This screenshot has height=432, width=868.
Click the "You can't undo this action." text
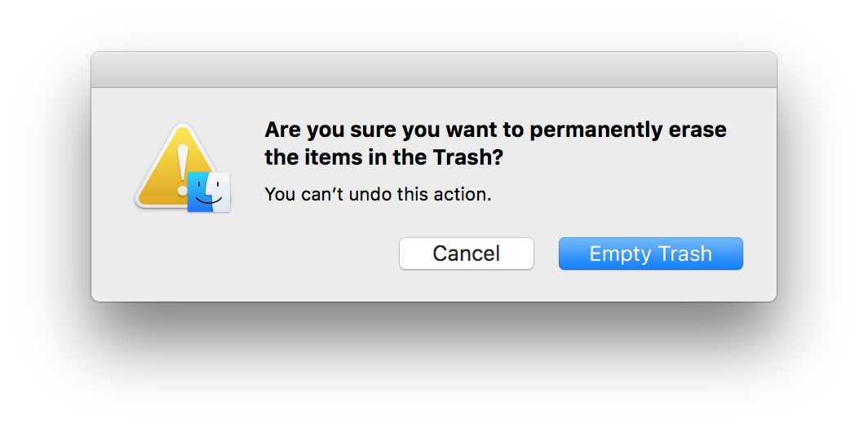click(x=379, y=195)
